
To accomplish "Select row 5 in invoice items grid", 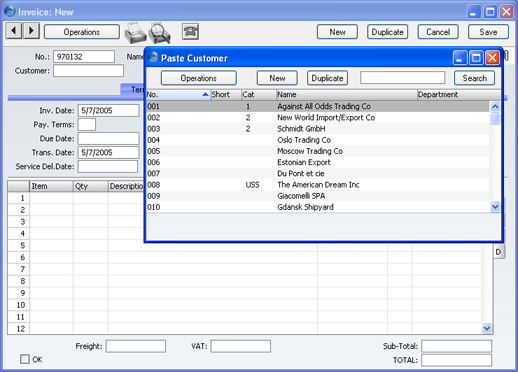I will (19, 245).
